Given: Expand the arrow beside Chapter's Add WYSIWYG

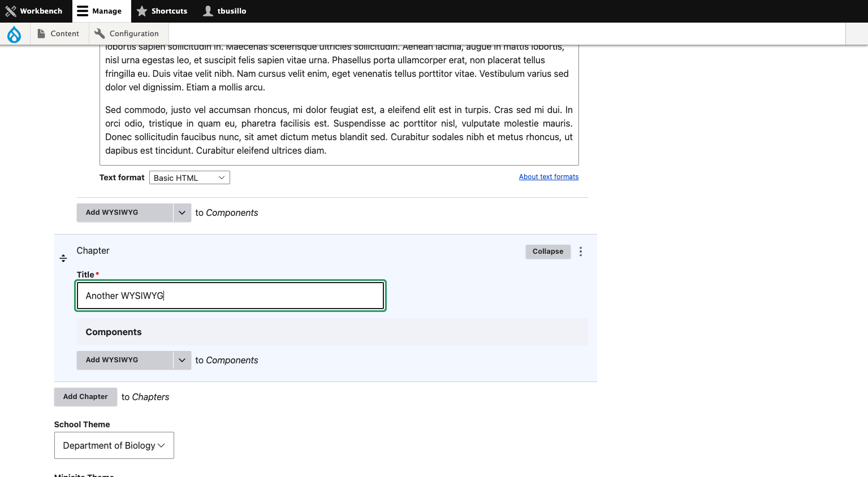Looking at the screenshot, I should [182, 360].
